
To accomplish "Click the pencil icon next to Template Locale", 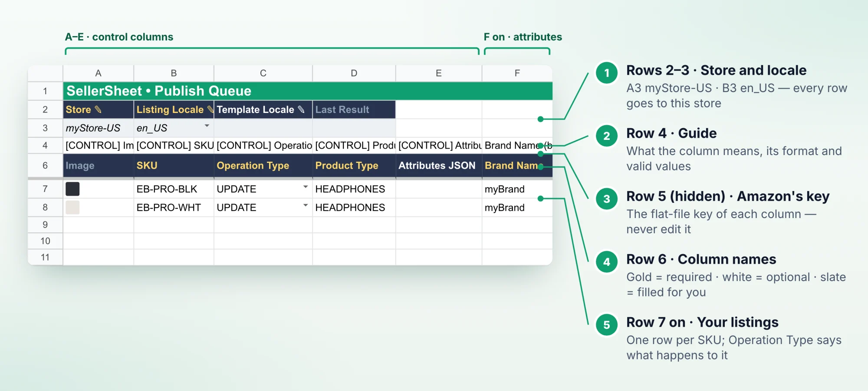I will coord(301,109).
